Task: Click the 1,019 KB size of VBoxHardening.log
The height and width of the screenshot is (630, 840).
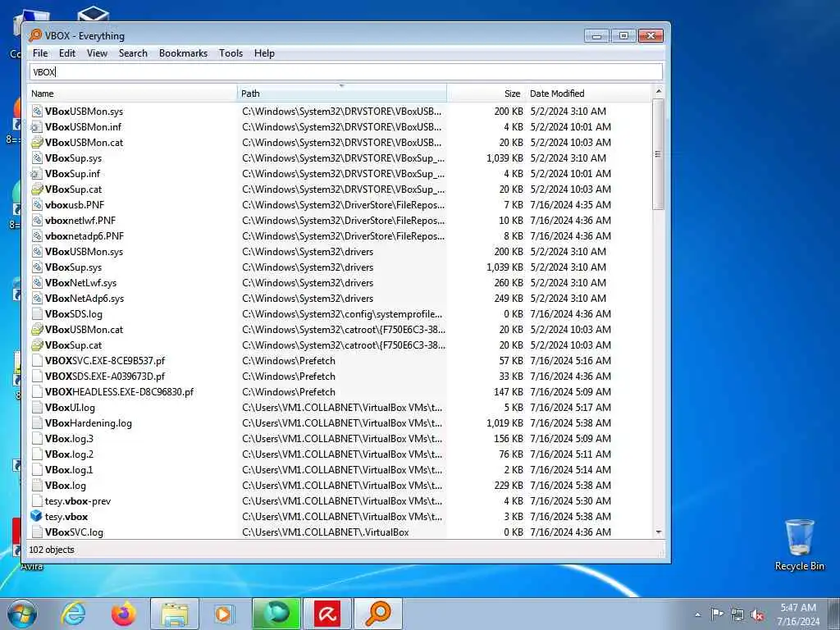Action: (x=504, y=423)
